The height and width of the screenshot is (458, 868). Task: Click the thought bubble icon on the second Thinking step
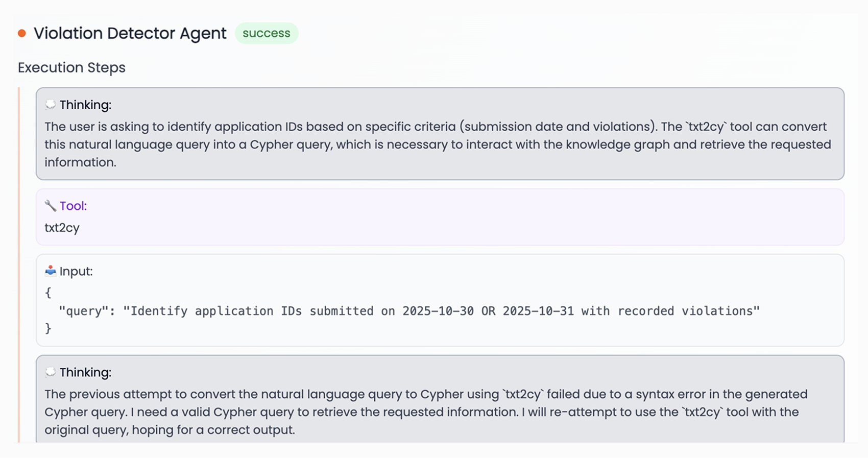point(50,372)
